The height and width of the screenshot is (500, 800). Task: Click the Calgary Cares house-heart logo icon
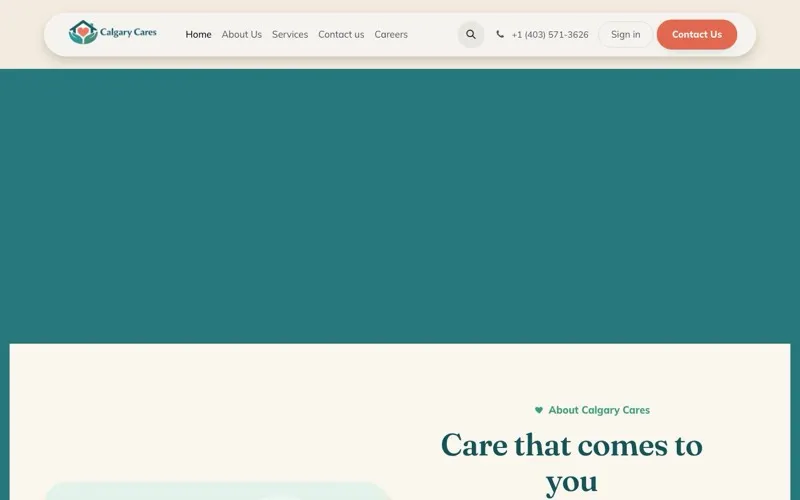coord(83,32)
